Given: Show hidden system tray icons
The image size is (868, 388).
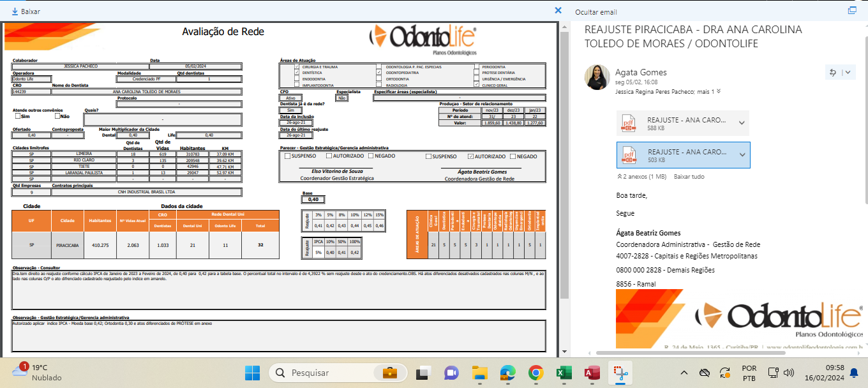Looking at the screenshot, I should pos(684,373).
